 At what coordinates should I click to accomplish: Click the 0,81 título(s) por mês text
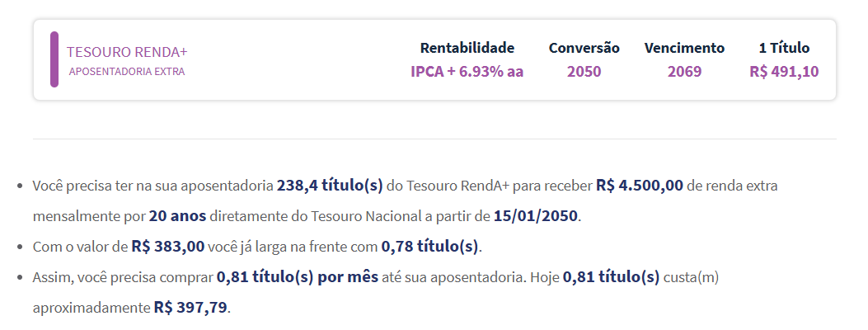[x=298, y=277]
